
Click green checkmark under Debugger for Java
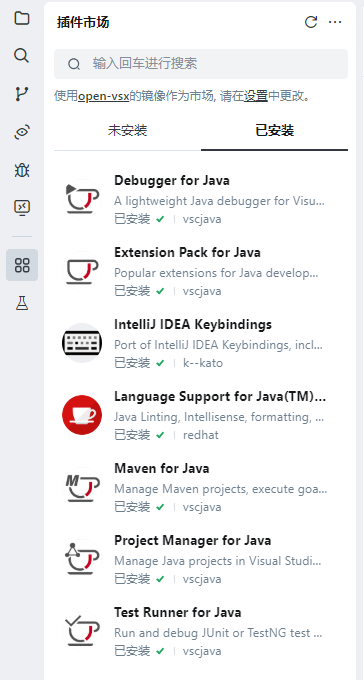tap(160, 219)
